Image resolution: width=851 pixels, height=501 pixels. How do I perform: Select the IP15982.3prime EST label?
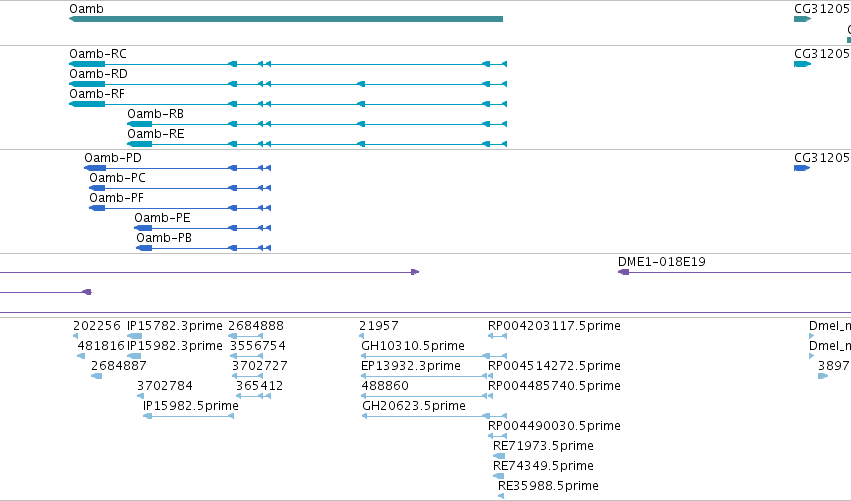[x=175, y=346]
